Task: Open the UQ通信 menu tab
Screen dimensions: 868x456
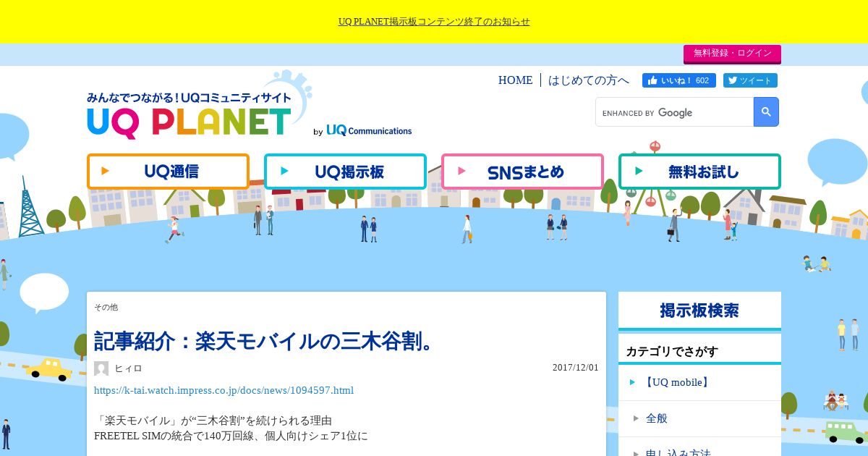Action: [x=168, y=172]
